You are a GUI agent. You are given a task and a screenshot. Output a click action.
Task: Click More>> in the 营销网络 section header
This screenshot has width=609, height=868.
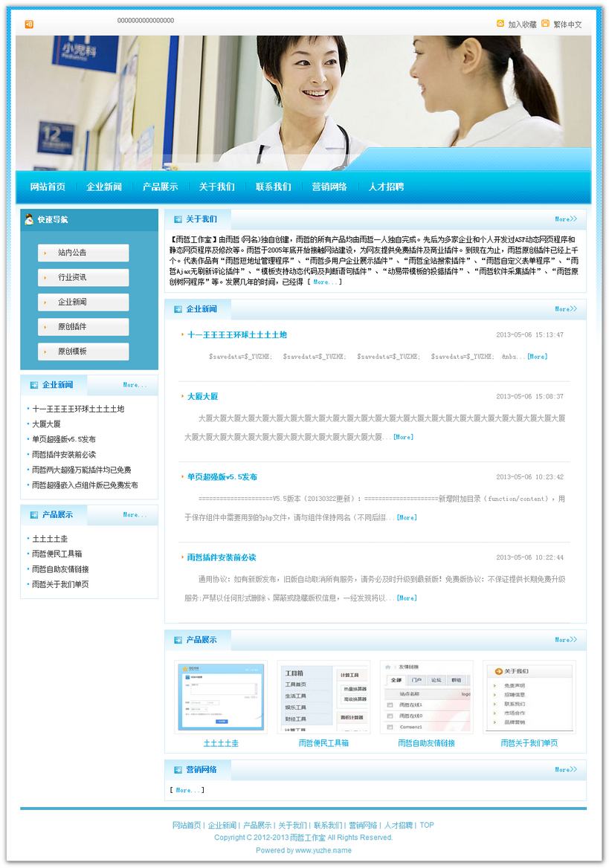tap(566, 769)
